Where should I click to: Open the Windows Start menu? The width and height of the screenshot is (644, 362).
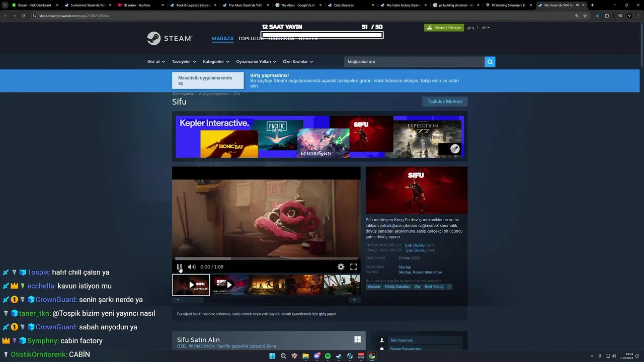272,356
